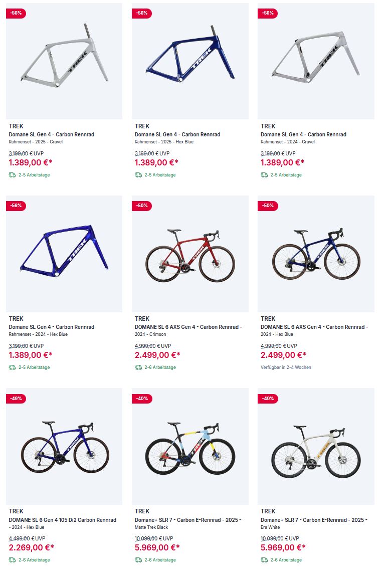The image size is (392, 574).
Task: Click TREK brand label above Crimson Domane
Action: pos(142,319)
